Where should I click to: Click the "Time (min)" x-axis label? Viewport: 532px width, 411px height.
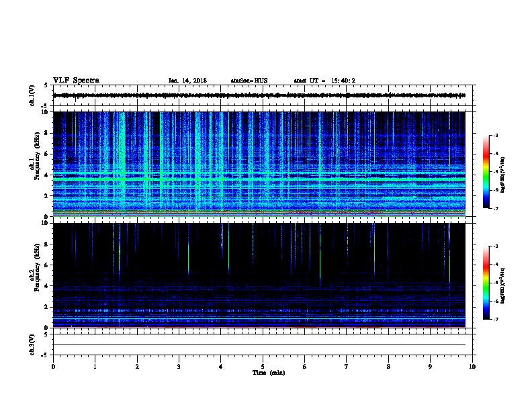click(x=269, y=373)
